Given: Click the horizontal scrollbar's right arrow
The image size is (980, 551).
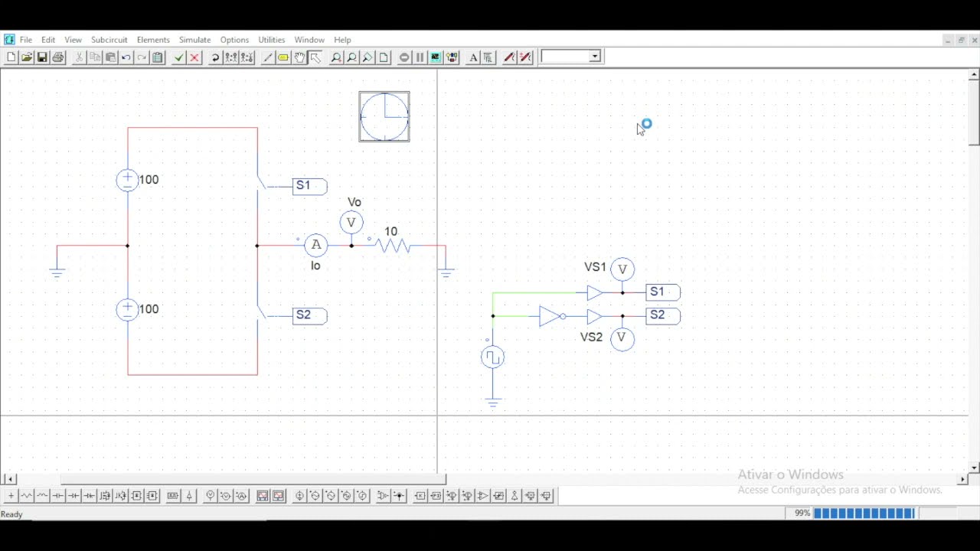Looking at the screenshot, I should pos(963,479).
